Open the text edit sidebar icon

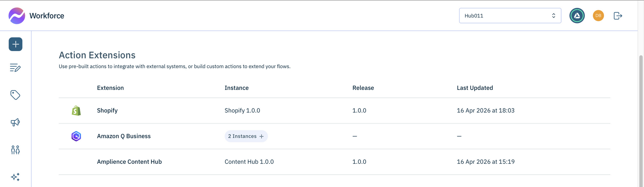tap(15, 68)
